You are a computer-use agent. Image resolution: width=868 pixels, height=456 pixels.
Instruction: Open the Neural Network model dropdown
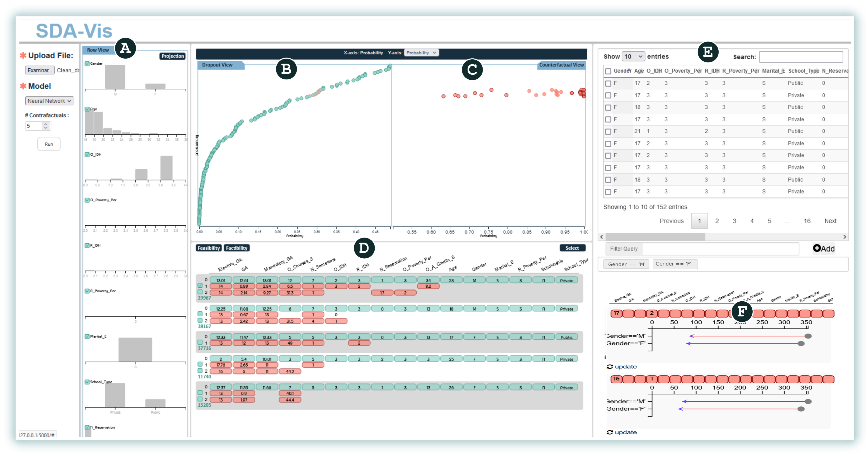pos(49,101)
